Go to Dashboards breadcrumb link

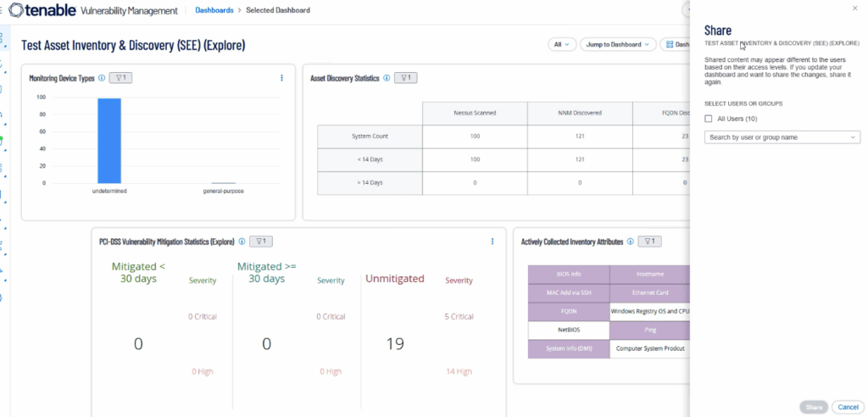pos(214,10)
